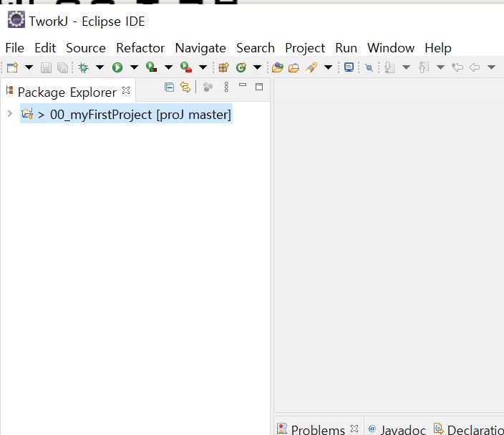Open the Refactor menu
The width and height of the screenshot is (504, 435).
(x=140, y=48)
